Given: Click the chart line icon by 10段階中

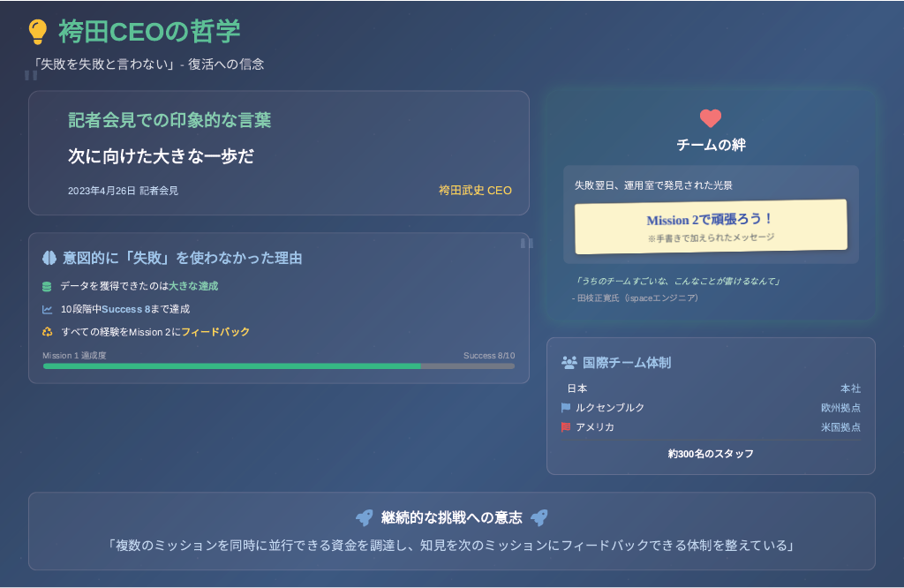Looking at the screenshot, I should [x=48, y=310].
